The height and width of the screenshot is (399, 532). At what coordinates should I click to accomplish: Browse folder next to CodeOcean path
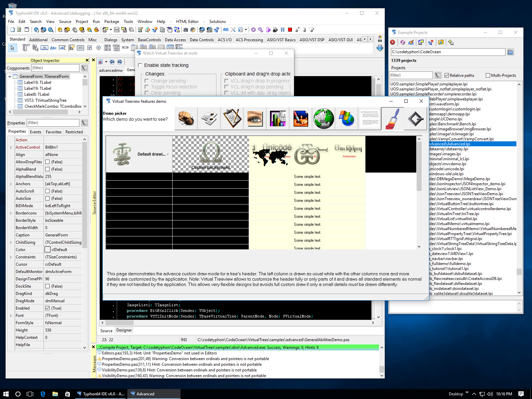(510, 52)
